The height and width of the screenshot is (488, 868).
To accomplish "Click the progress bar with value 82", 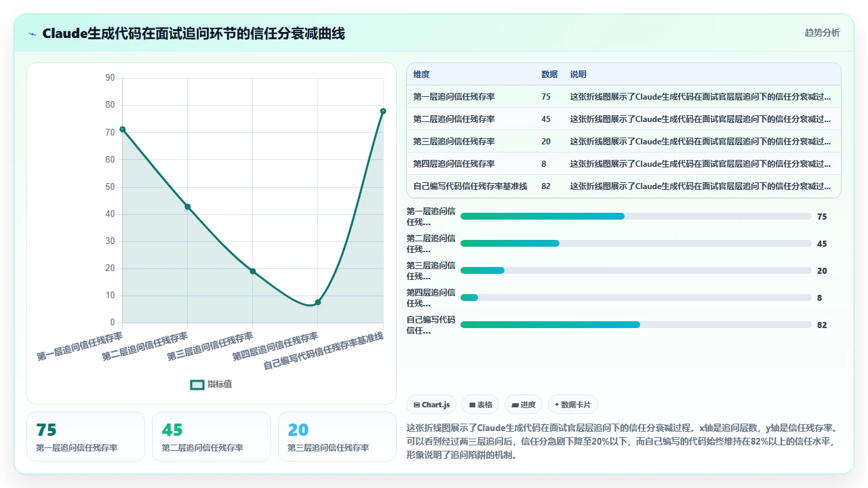I will [636, 325].
